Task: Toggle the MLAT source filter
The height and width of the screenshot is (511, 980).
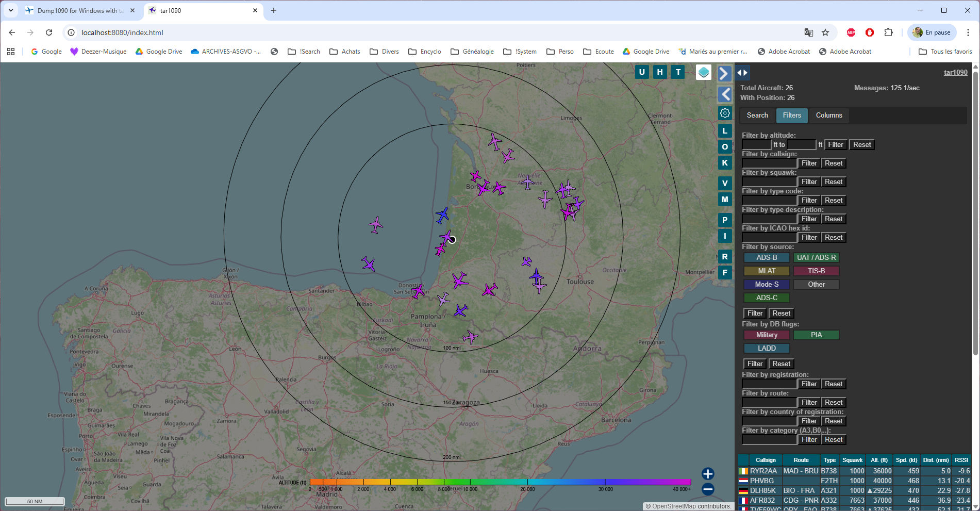Action: click(x=767, y=271)
